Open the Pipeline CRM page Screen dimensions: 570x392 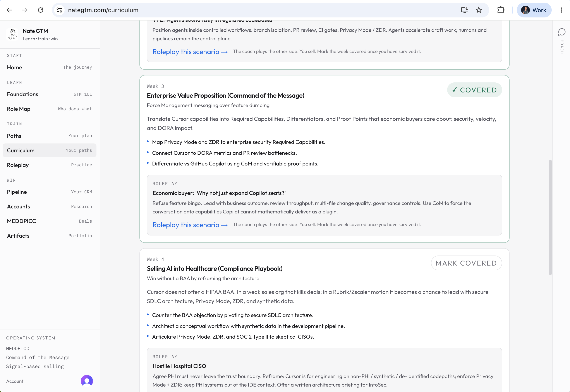click(49, 192)
